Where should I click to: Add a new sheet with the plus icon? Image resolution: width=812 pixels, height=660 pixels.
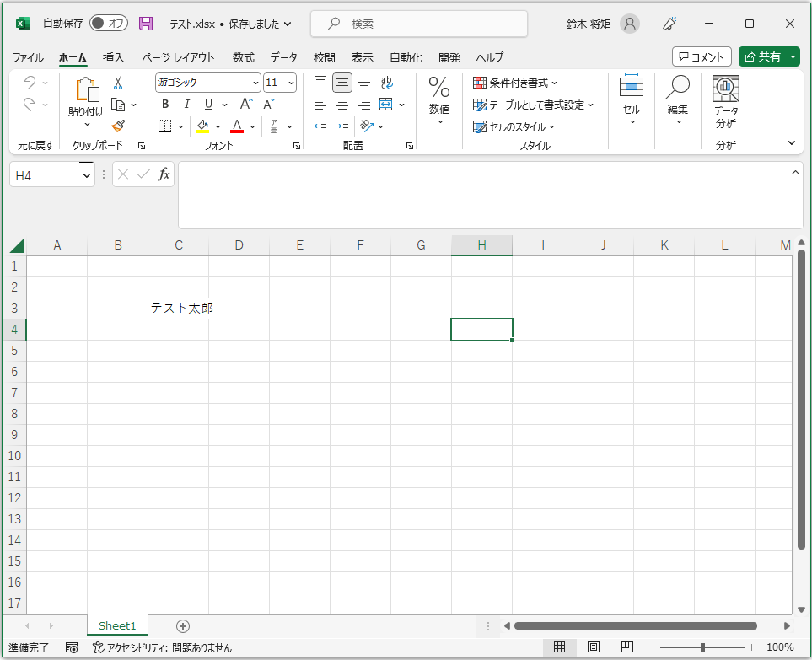[183, 626]
